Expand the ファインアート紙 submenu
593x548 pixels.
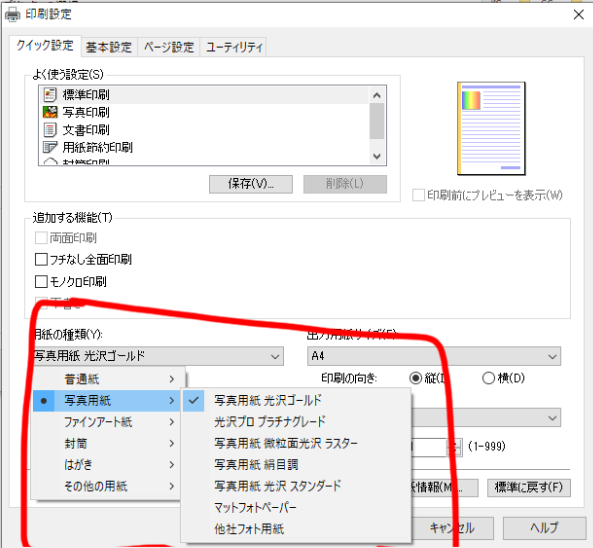(109, 422)
